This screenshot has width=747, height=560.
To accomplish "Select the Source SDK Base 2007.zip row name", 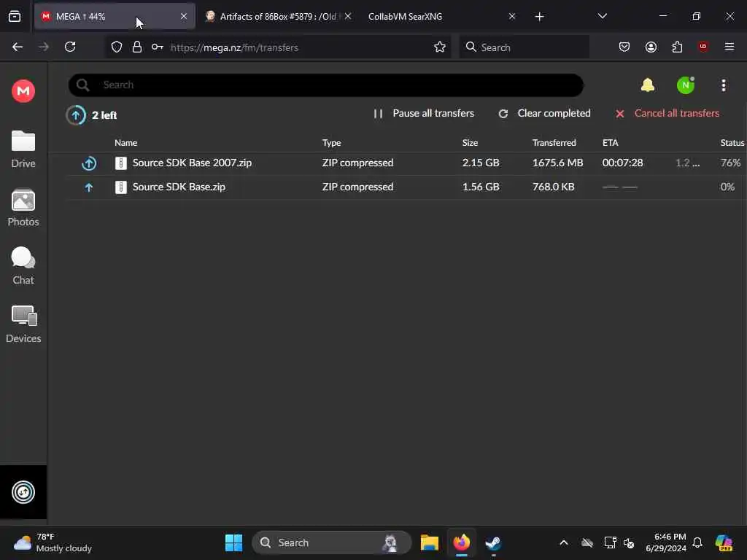I will (192, 163).
